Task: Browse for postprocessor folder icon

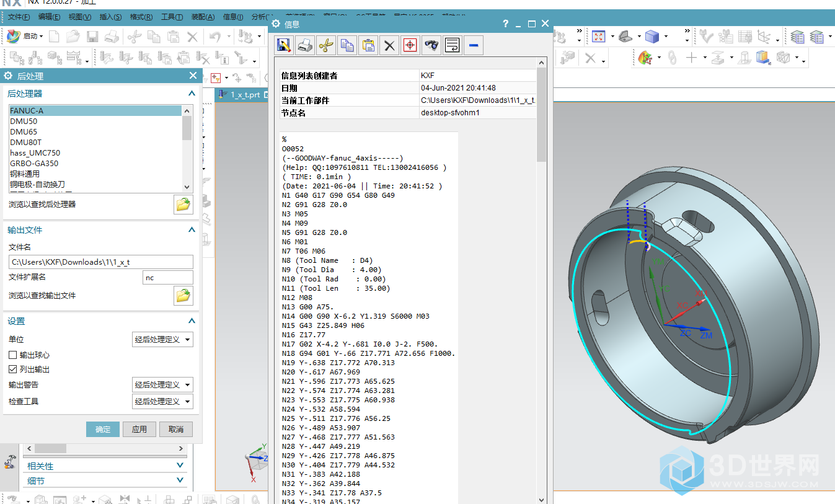Action: (183, 204)
